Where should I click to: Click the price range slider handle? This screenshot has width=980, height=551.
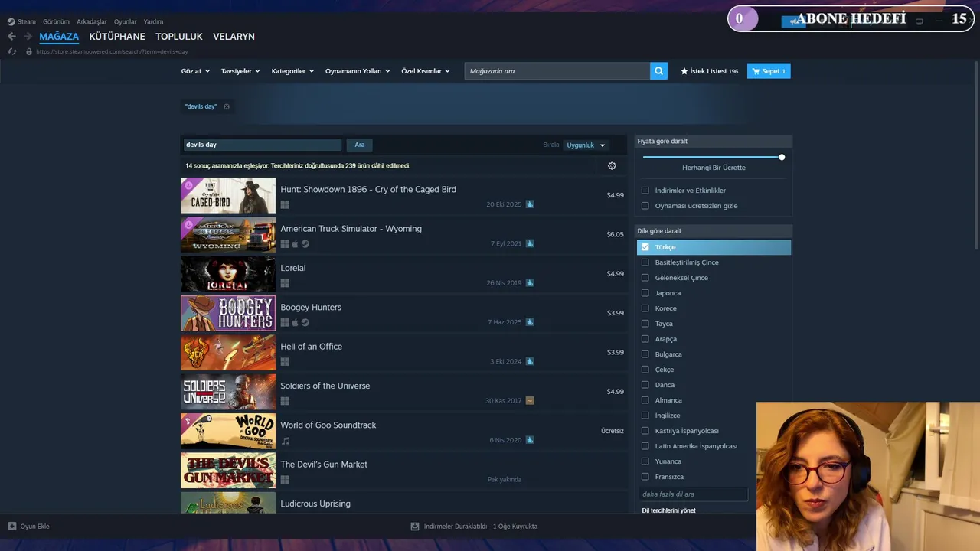782,157
